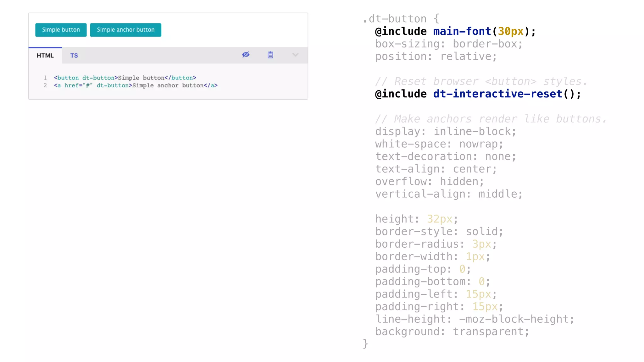
Task: Click the '.dt-button {' selector line
Action: (401, 19)
